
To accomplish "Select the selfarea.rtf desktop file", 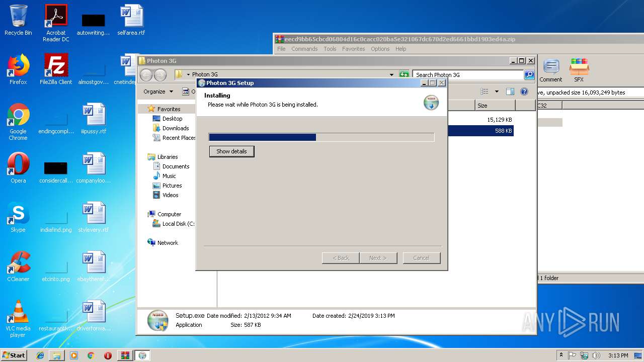I will click(x=131, y=21).
